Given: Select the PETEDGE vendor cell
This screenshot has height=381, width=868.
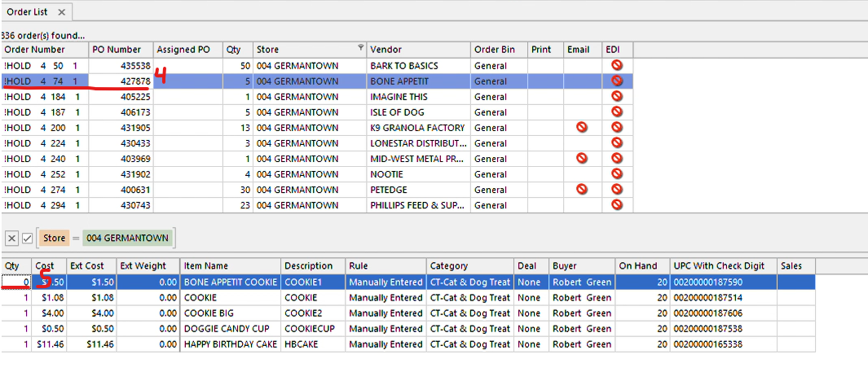Looking at the screenshot, I should 418,189.
